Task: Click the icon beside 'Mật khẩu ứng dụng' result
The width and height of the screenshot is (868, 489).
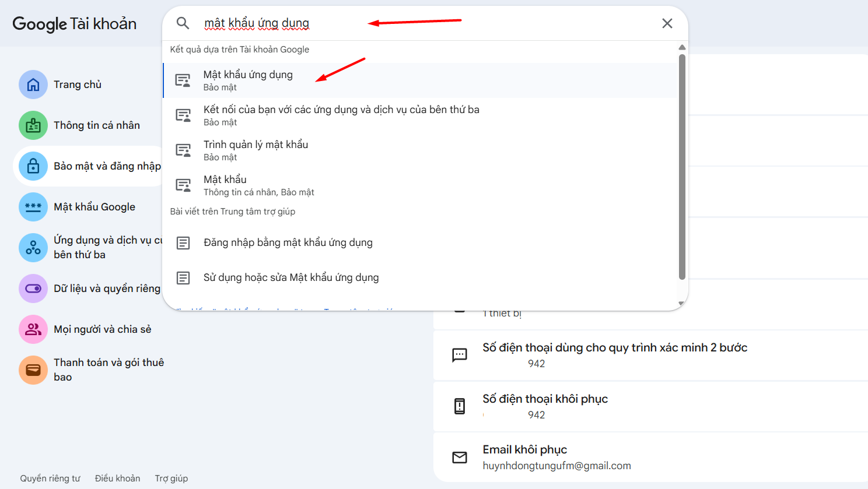Action: click(x=183, y=80)
